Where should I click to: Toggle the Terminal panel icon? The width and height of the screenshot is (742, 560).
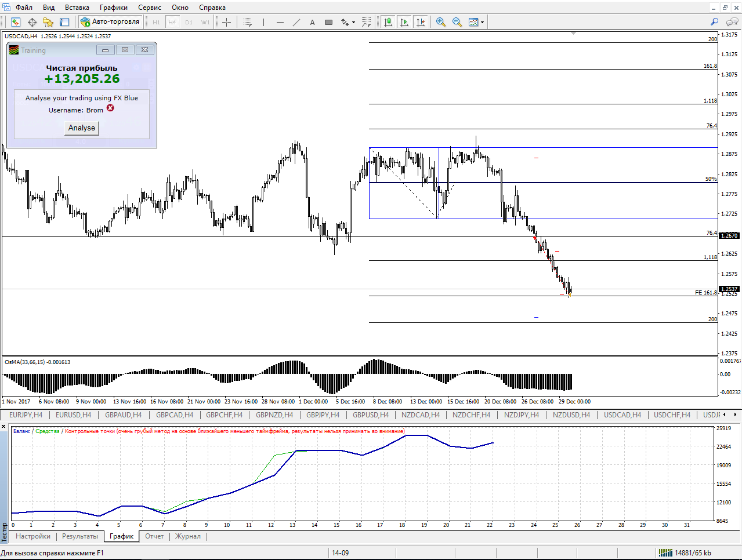pyautogui.click(x=64, y=22)
